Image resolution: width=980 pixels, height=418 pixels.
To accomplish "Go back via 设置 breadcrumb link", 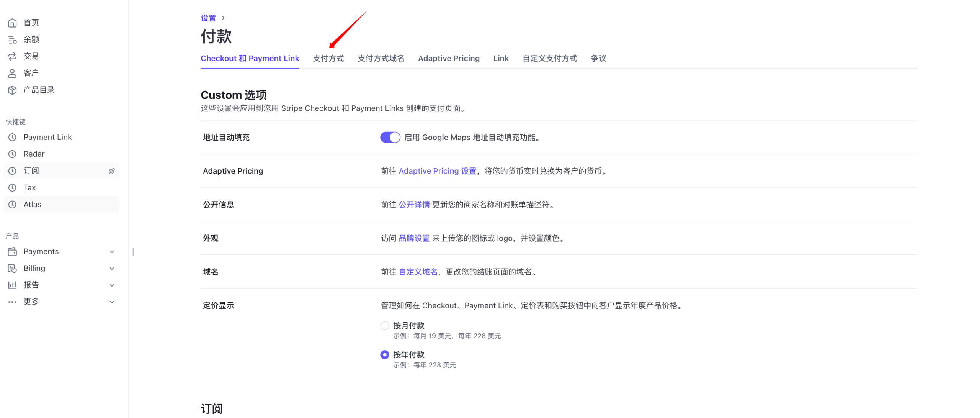I will pyautogui.click(x=208, y=18).
